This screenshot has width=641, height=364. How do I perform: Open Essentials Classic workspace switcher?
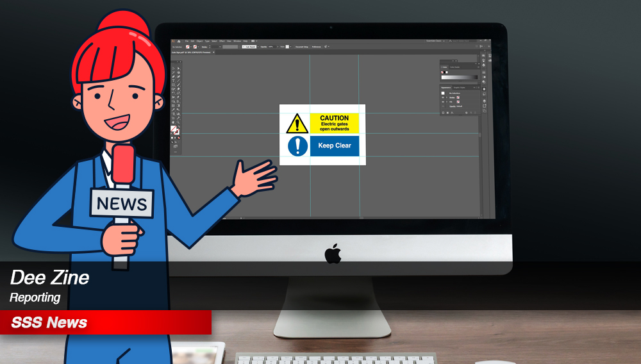(x=435, y=41)
